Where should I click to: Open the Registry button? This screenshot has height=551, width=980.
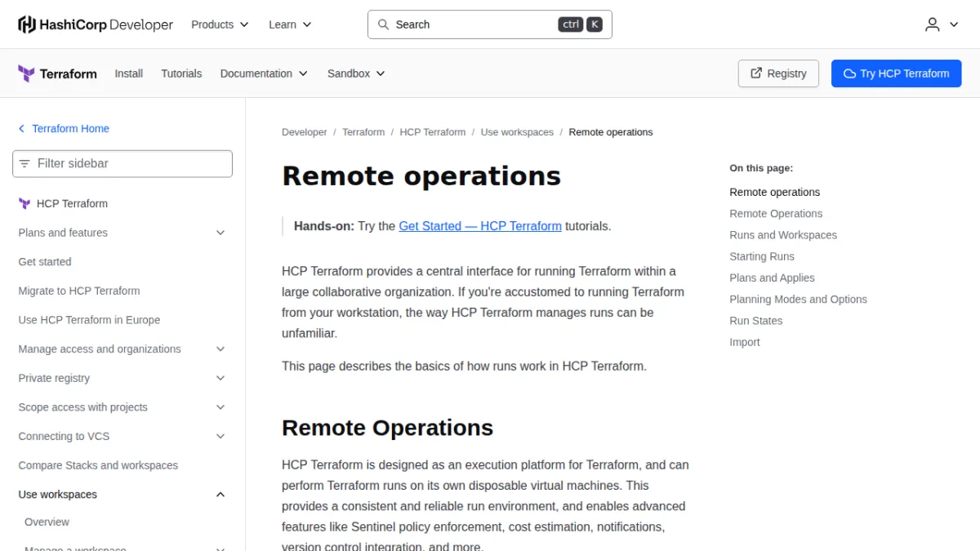(778, 73)
